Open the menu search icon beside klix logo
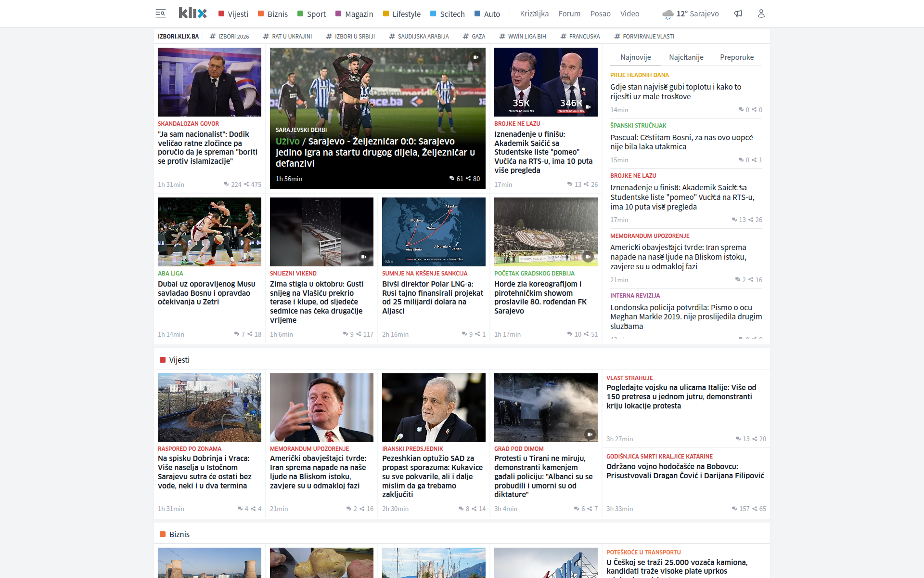This screenshot has width=924, height=578. tap(161, 13)
